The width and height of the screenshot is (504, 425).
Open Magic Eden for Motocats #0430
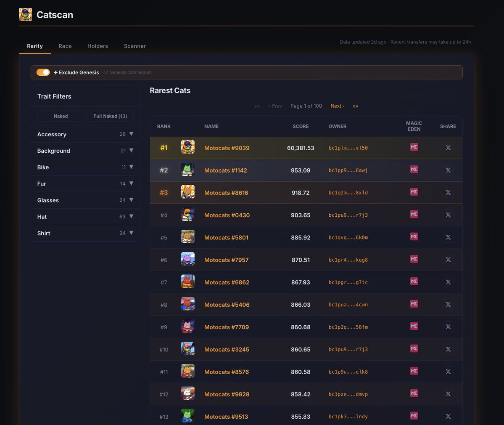click(x=414, y=214)
